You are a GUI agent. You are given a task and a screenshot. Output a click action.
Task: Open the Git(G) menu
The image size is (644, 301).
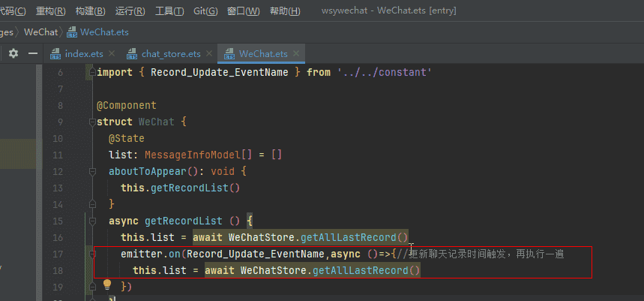click(x=205, y=11)
